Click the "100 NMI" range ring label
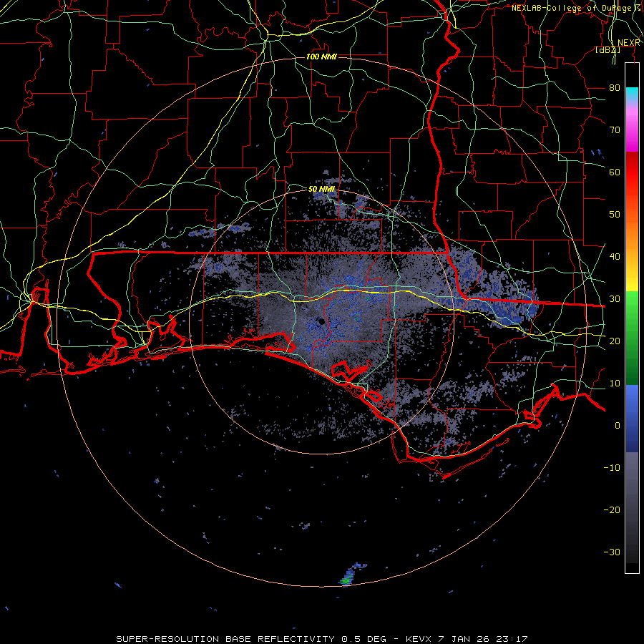This screenshot has width=644, height=644. [321, 57]
